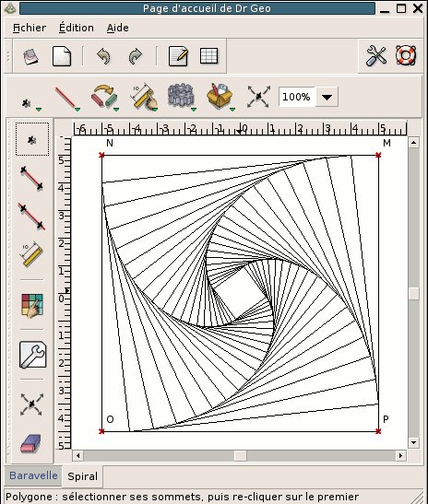Select the eraser delete tool

click(30, 444)
